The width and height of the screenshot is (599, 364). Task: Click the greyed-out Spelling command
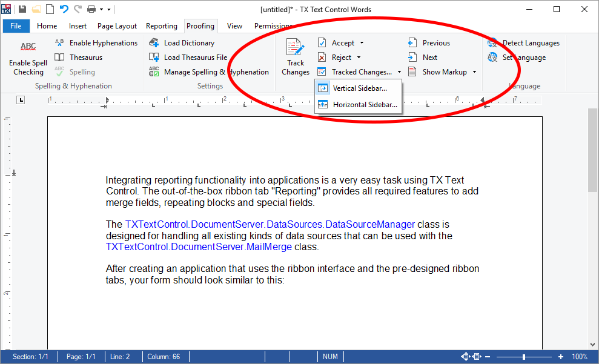75,72
